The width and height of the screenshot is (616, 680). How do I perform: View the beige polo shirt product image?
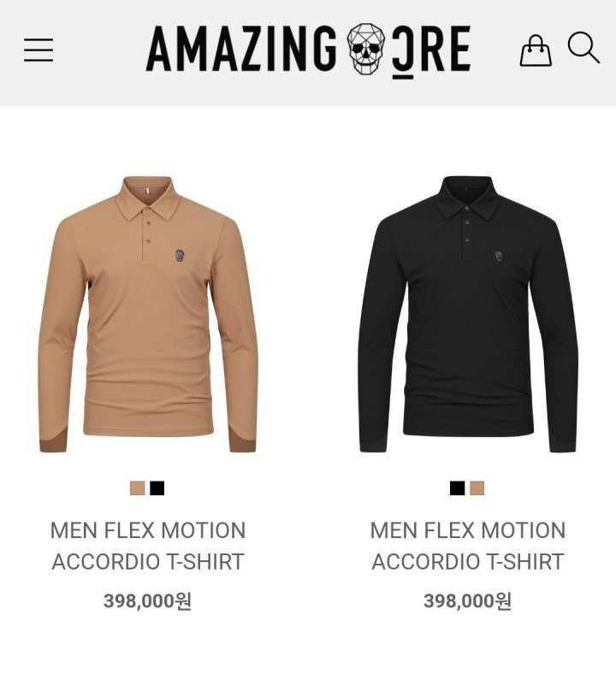coord(148,314)
